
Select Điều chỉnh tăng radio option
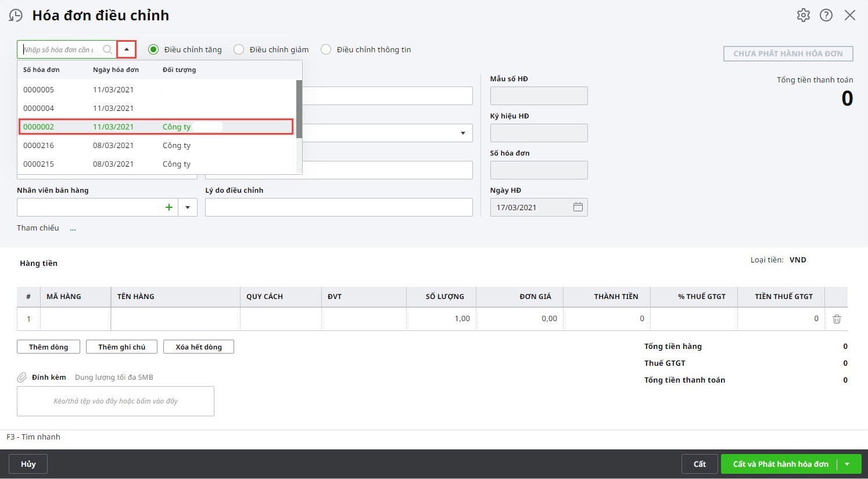click(153, 49)
